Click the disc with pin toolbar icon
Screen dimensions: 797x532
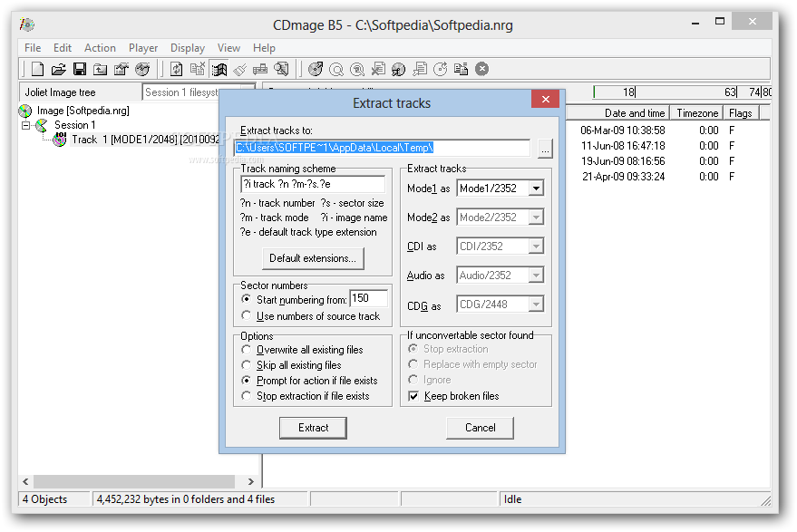pyautogui.click(x=399, y=69)
